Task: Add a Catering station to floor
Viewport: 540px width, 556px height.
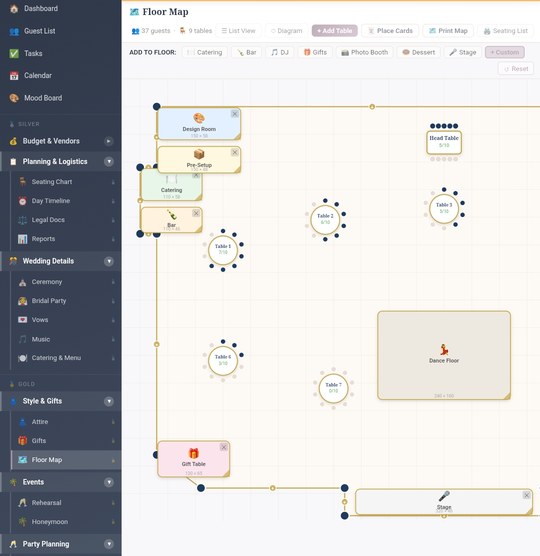Action: [205, 52]
